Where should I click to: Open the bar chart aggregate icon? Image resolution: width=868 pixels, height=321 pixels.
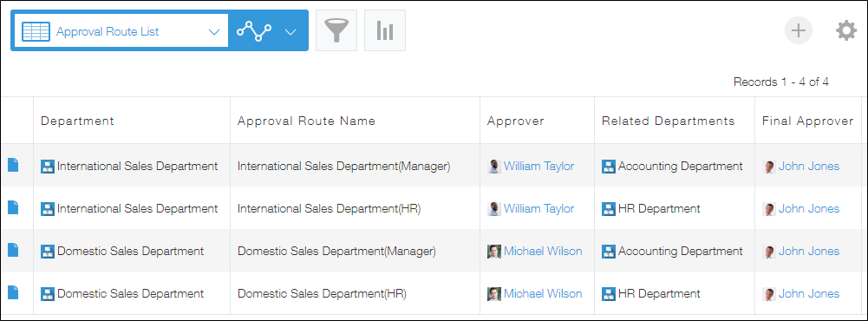[385, 30]
